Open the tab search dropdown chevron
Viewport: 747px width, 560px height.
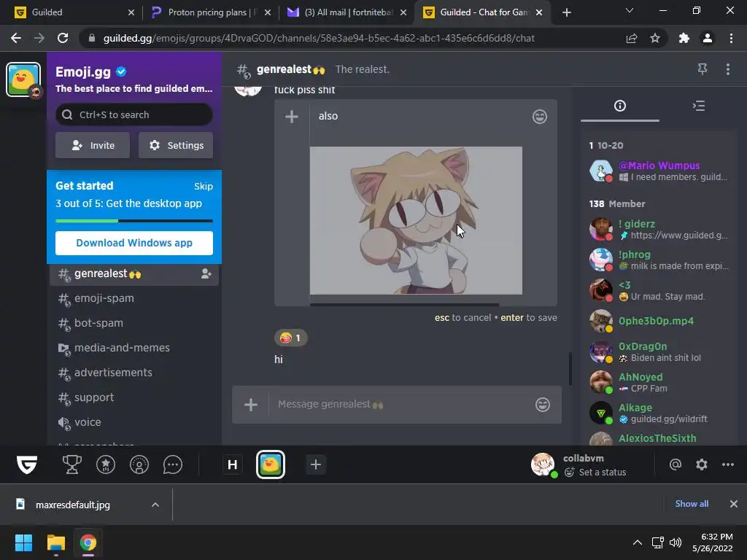630,10
